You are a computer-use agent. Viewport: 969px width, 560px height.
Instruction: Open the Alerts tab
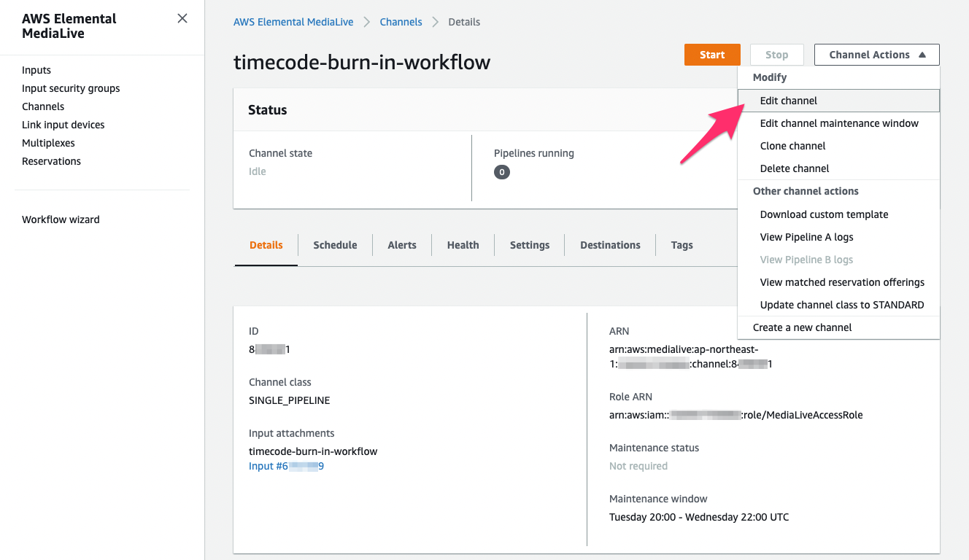(402, 245)
